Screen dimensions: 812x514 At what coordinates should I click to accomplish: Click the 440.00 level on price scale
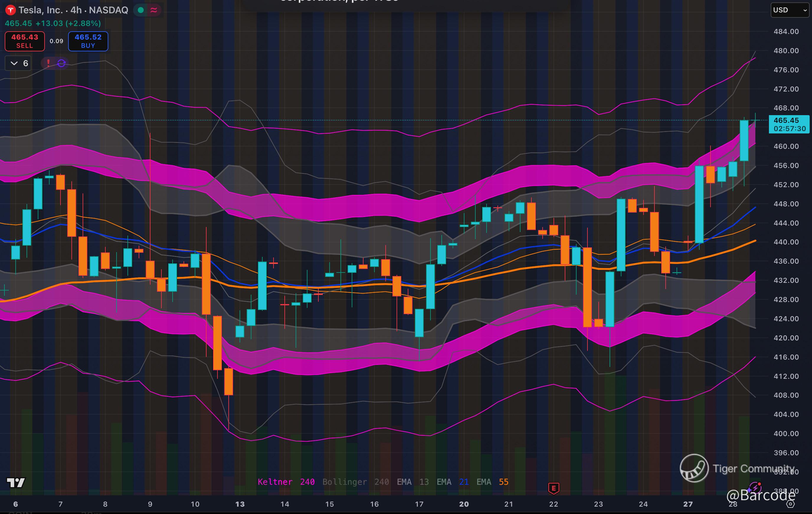[x=786, y=242]
